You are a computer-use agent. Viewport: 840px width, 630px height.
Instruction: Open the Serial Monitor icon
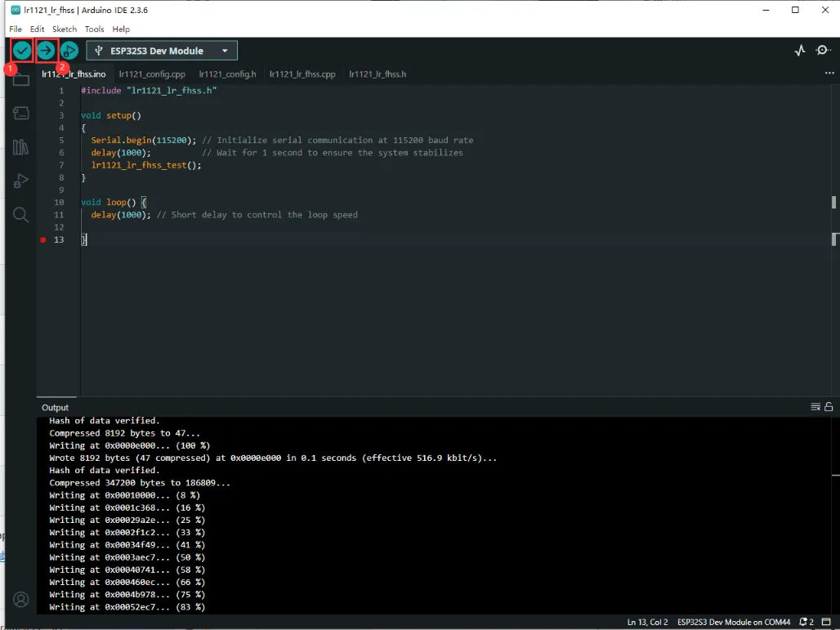(823, 51)
